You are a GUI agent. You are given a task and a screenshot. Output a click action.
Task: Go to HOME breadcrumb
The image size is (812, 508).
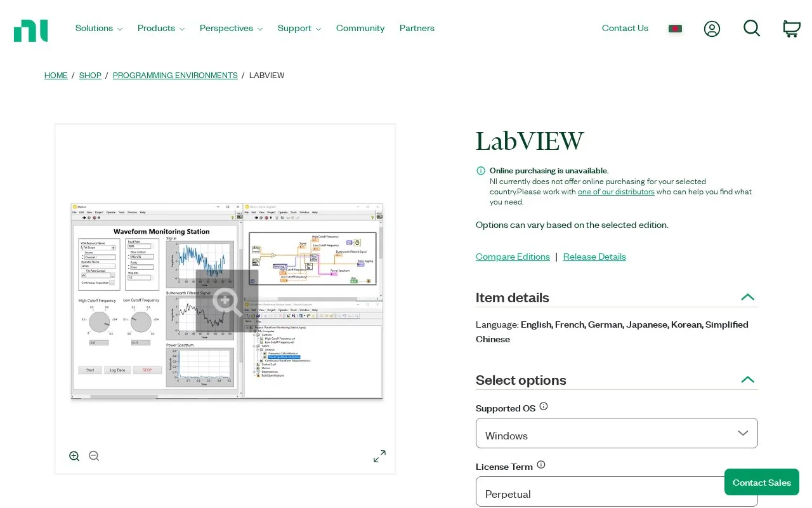[56, 76]
